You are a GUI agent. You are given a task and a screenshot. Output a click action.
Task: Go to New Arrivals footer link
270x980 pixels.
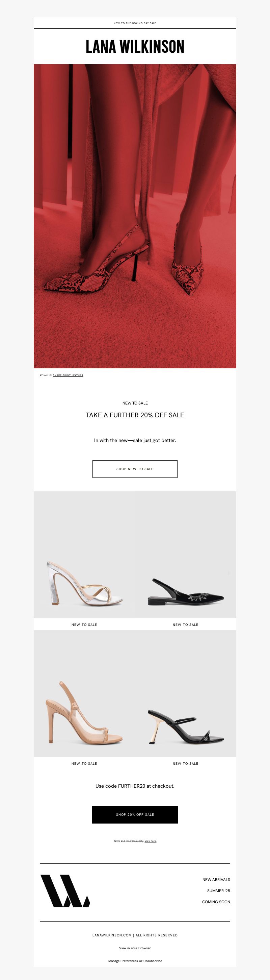pyautogui.click(x=216, y=879)
